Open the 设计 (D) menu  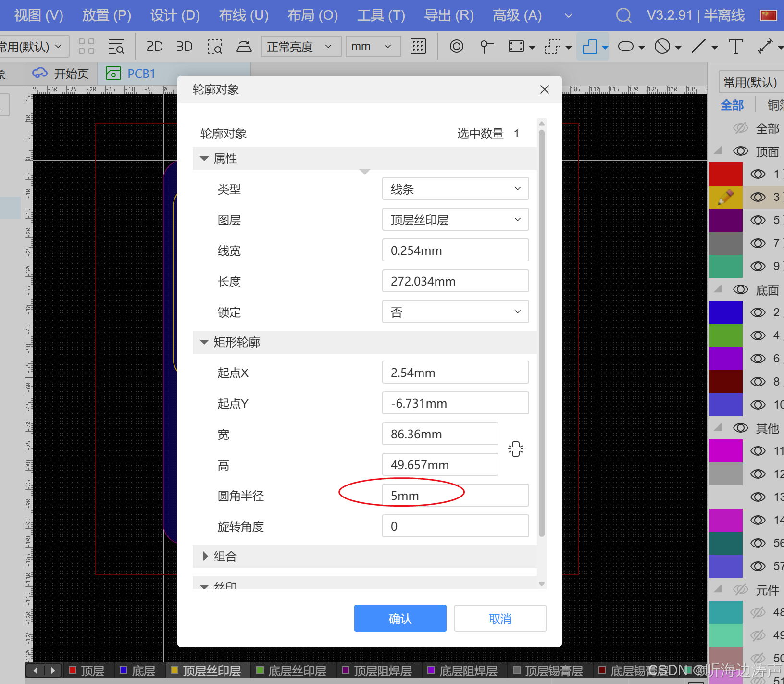(x=175, y=15)
